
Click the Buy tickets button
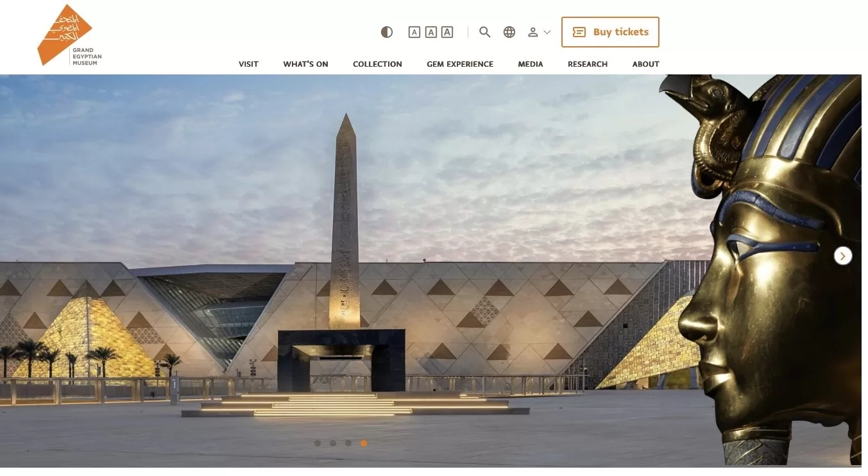pos(610,32)
